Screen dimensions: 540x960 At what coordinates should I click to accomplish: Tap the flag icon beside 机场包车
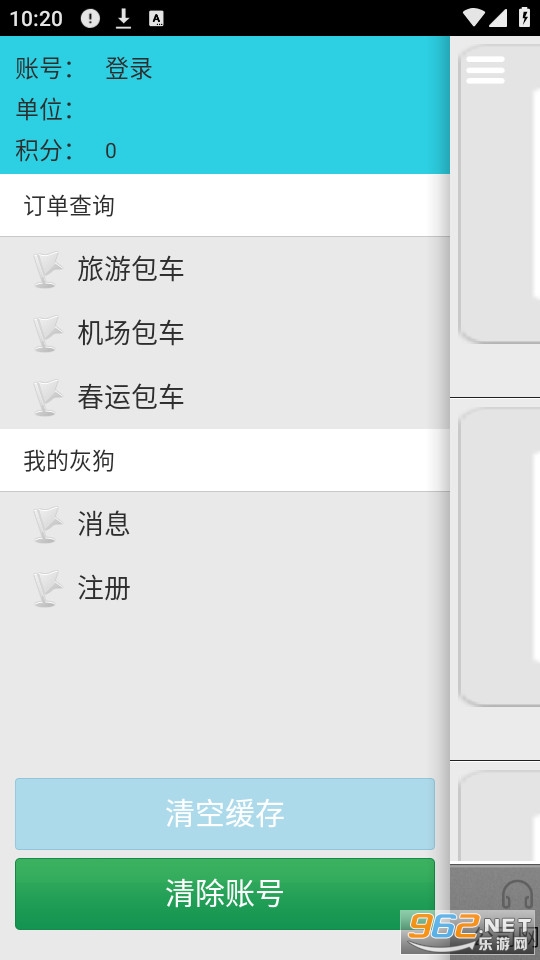pyautogui.click(x=47, y=333)
